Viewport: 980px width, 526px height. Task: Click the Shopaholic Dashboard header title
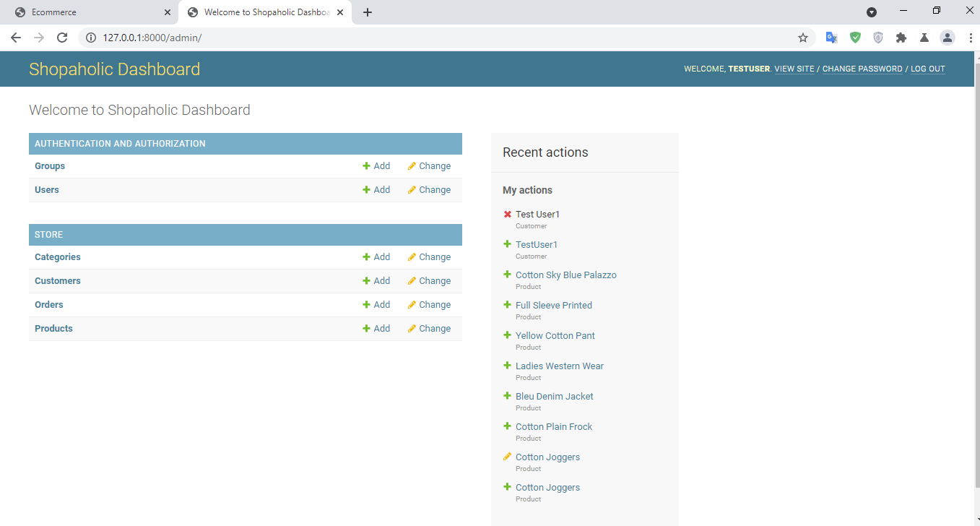click(x=114, y=69)
